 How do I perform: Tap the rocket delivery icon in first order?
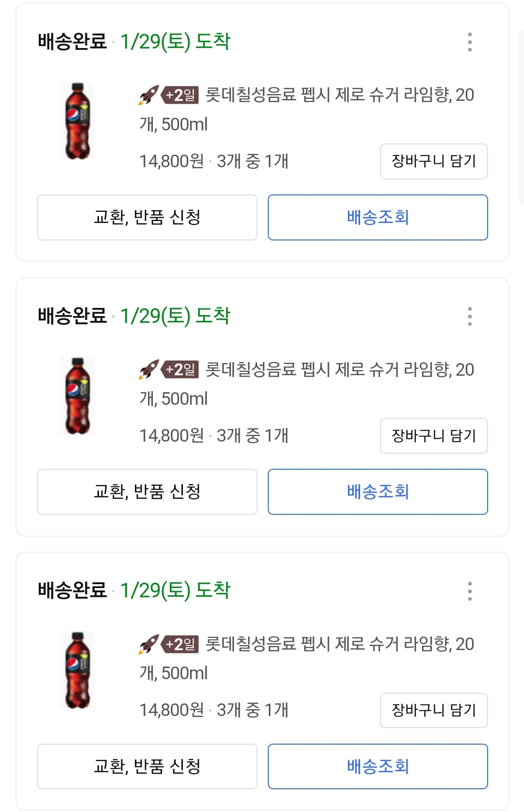(x=148, y=95)
